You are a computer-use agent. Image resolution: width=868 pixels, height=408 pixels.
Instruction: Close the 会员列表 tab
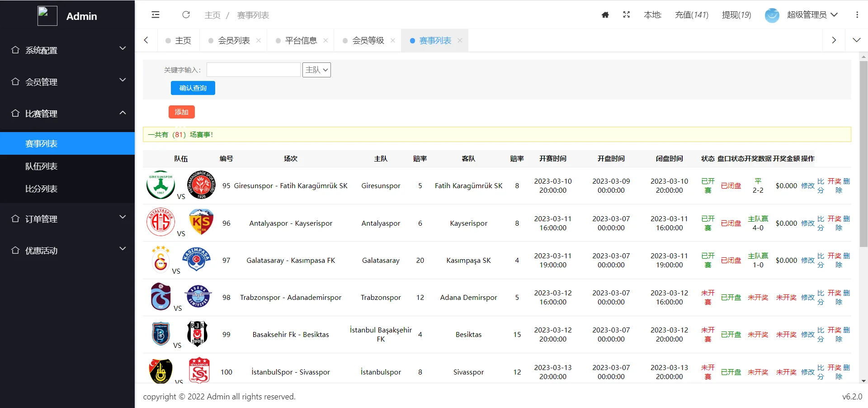point(259,41)
